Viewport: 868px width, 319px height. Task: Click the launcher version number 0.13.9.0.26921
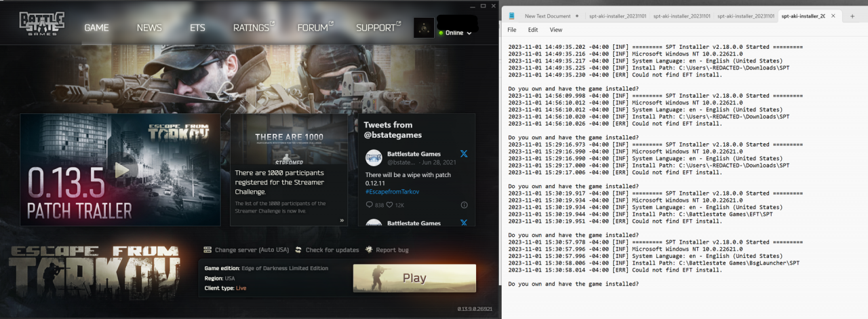(x=474, y=309)
